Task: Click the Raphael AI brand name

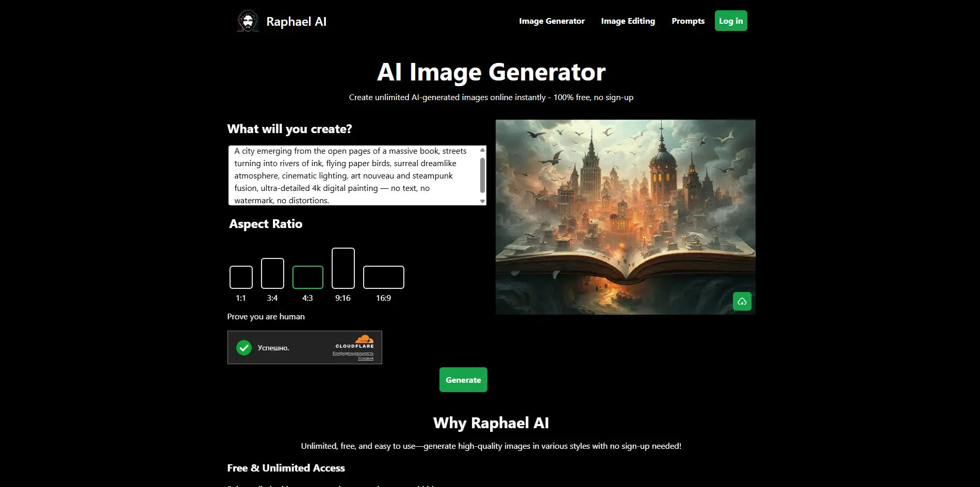Action: click(296, 22)
